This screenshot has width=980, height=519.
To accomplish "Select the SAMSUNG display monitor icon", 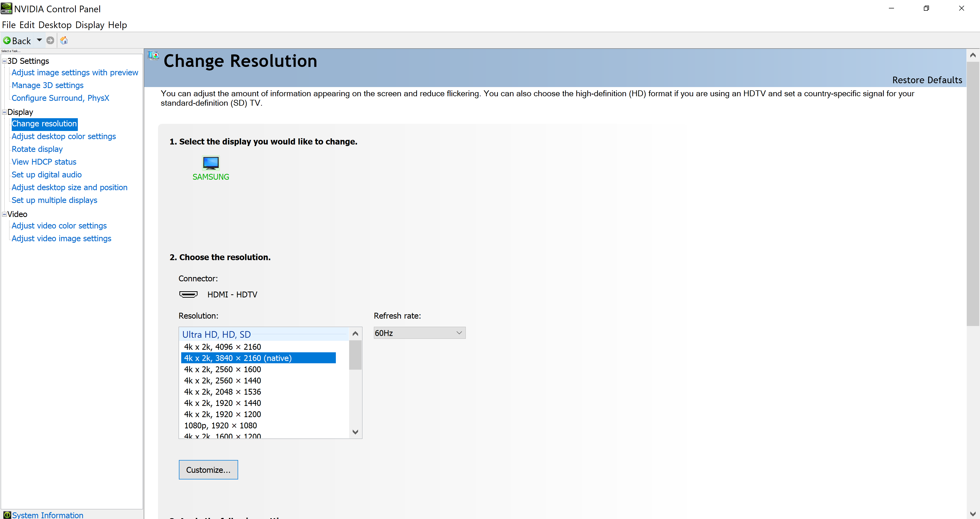I will point(211,163).
